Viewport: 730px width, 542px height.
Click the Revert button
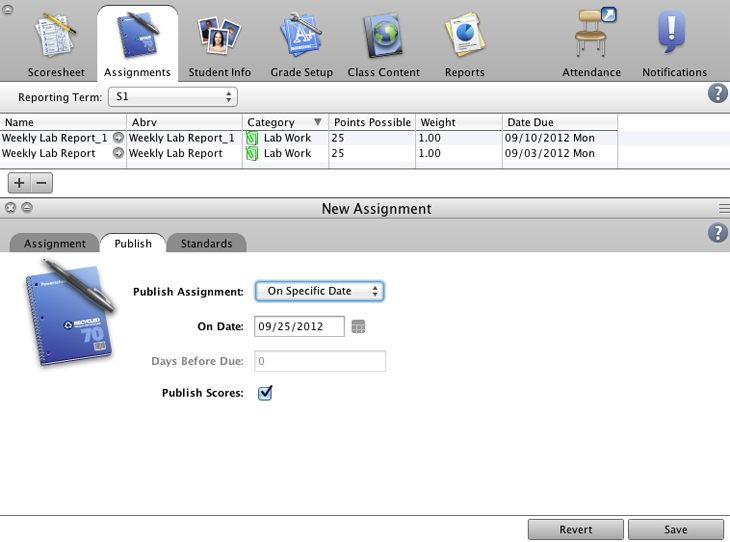(576, 530)
